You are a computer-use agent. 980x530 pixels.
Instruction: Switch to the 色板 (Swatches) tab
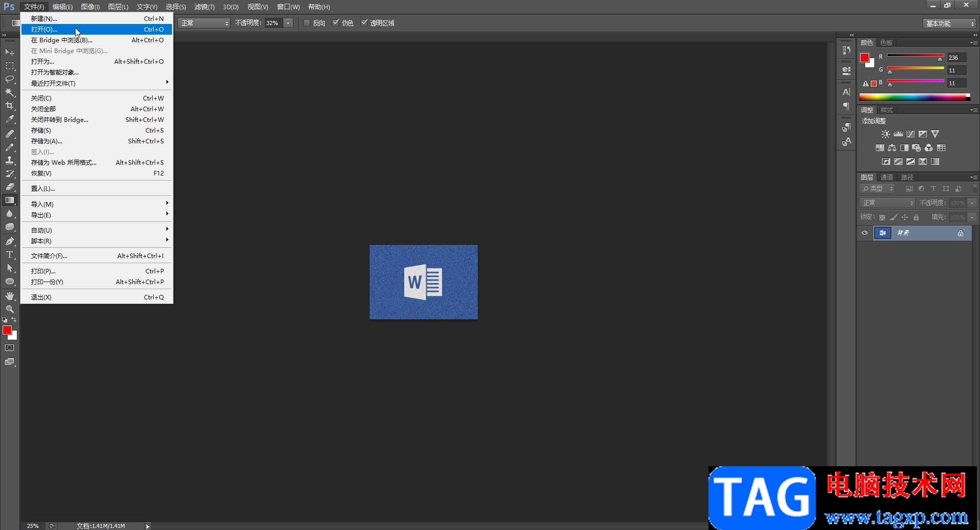(887, 43)
